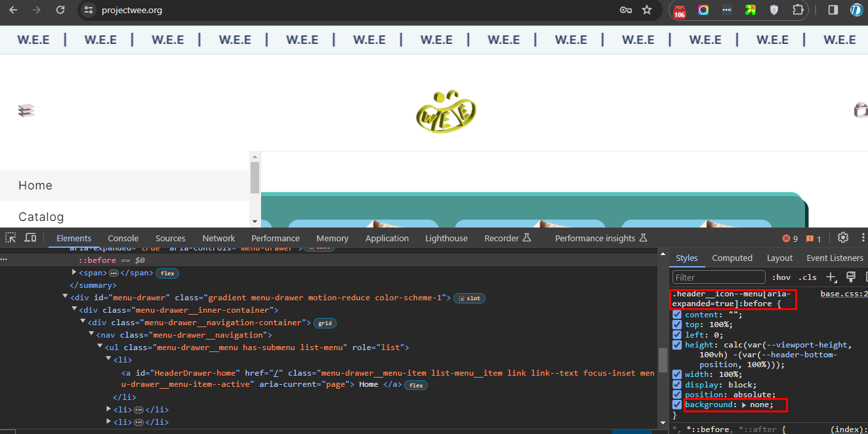Open the 1 issue warning indicator

(x=814, y=239)
